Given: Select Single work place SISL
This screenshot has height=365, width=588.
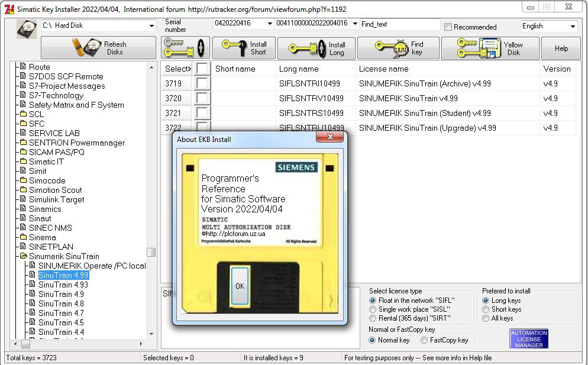Looking at the screenshot, I should click(373, 309).
